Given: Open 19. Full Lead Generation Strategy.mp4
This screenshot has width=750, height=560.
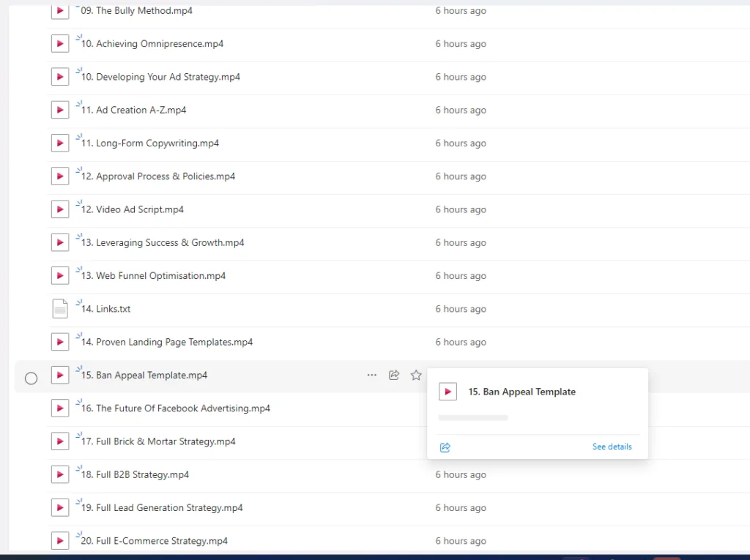Looking at the screenshot, I should pos(162,508).
